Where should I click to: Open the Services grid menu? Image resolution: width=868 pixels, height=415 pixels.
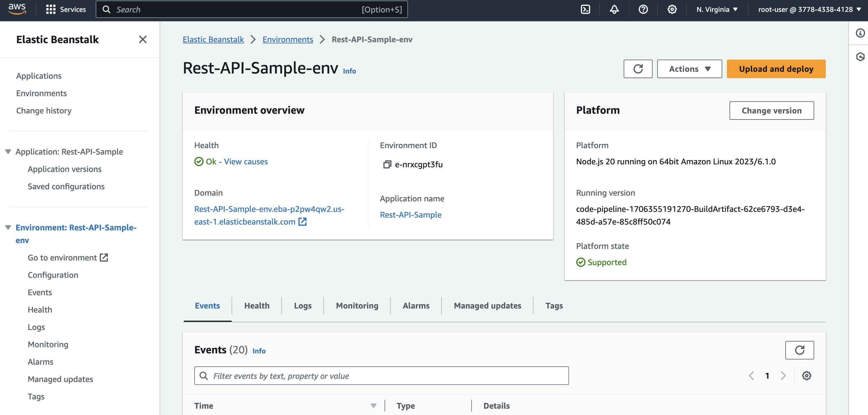[51, 10]
